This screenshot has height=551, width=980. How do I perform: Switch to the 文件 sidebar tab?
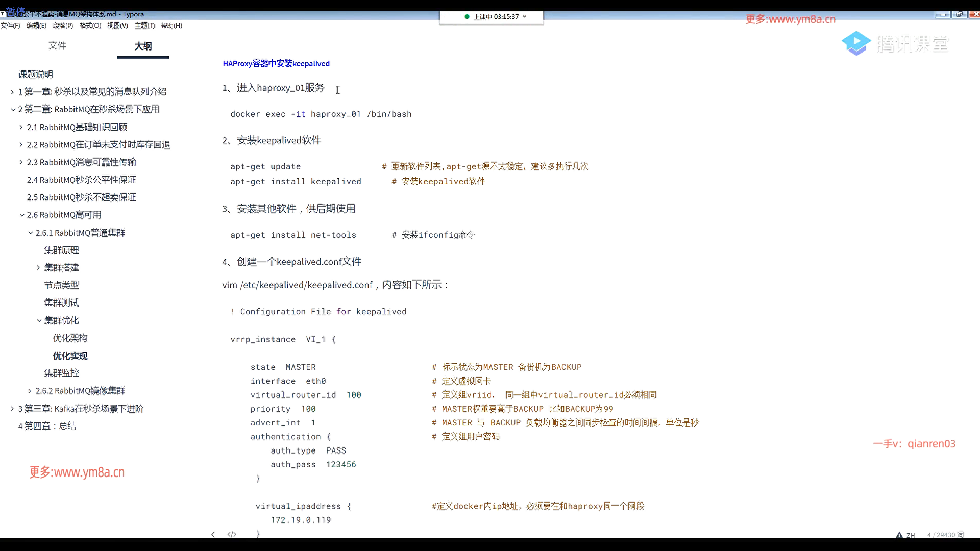click(57, 46)
